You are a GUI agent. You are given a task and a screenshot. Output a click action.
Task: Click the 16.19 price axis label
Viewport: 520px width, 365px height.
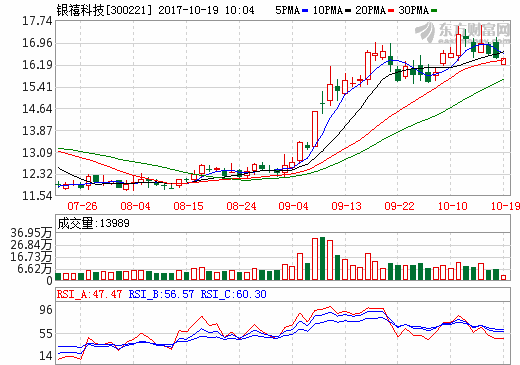(x=37, y=65)
